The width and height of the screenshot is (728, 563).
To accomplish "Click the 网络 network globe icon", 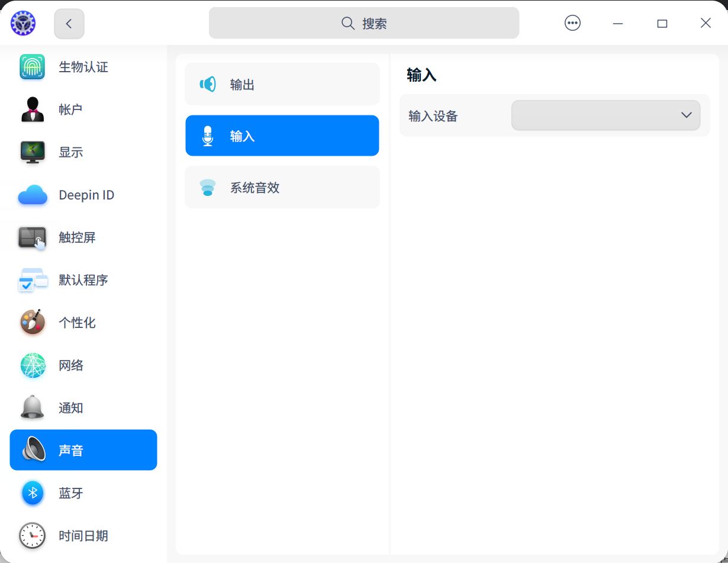I will click(32, 365).
